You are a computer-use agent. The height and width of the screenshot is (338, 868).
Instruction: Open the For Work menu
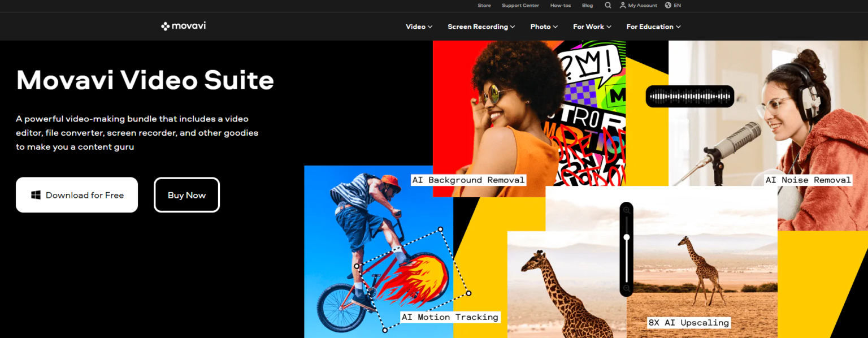pos(592,27)
